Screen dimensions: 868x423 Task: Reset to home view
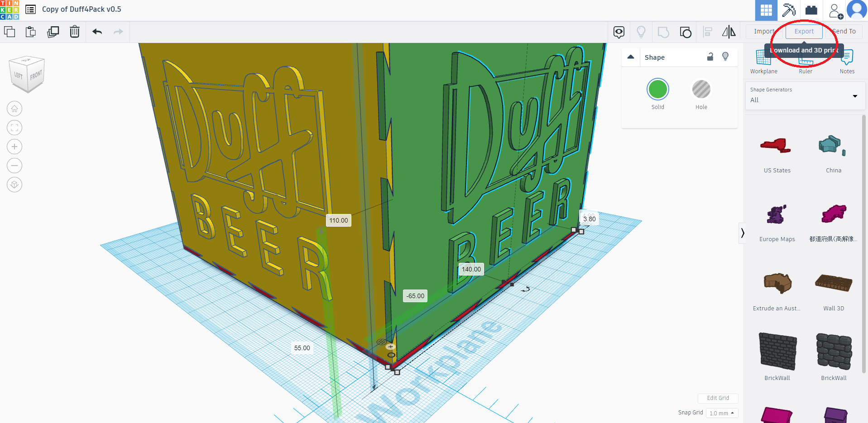14,109
